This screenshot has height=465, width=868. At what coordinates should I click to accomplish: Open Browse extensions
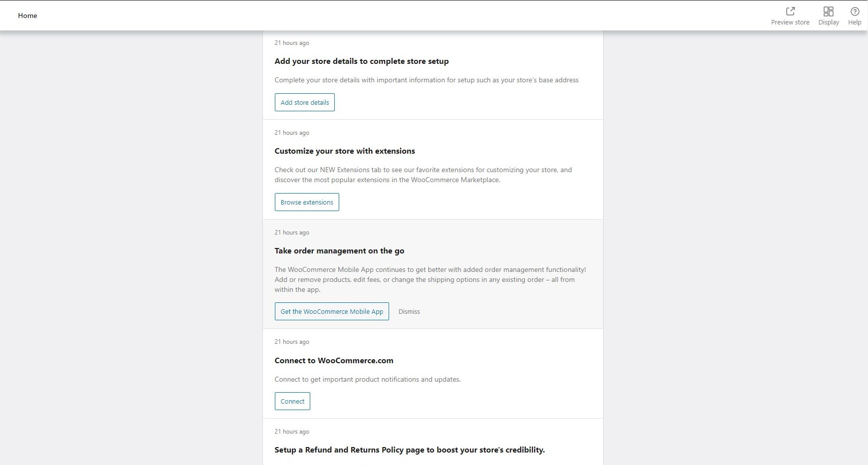coord(306,202)
